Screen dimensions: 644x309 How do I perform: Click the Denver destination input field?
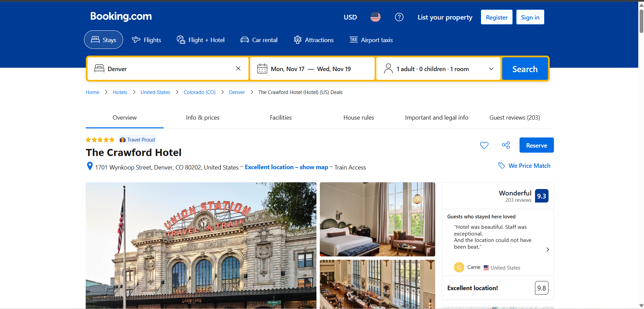point(169,69)
